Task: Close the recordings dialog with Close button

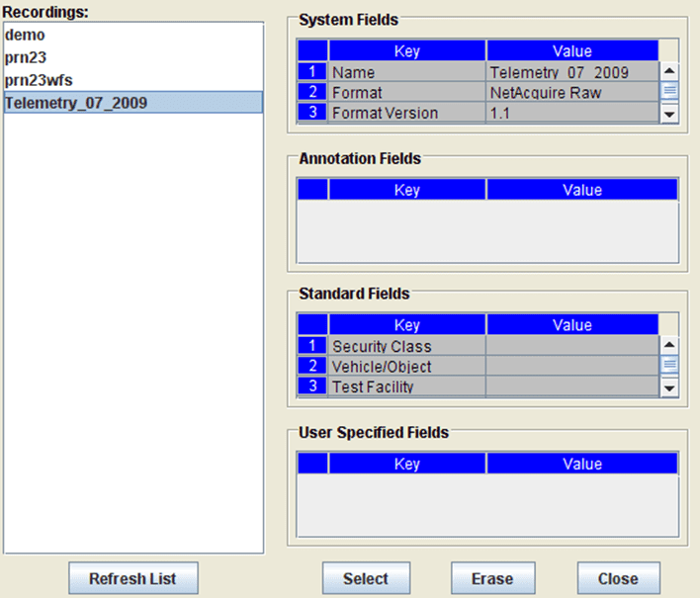Action: point(618,578)
